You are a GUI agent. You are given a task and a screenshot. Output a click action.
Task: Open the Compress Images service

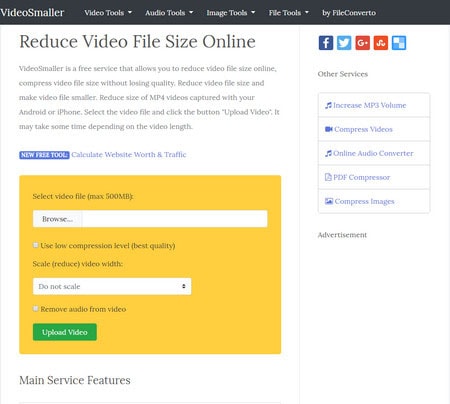pos(374,201)
